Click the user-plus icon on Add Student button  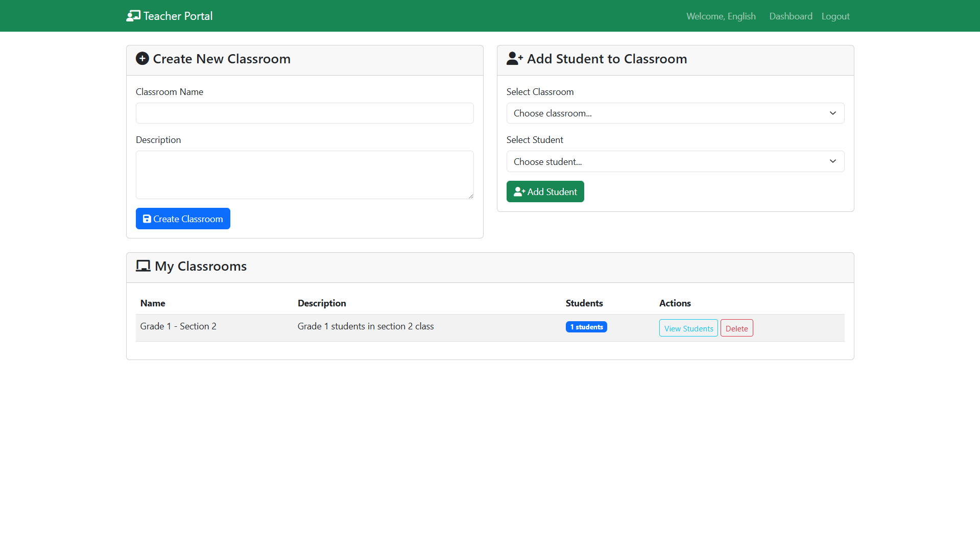pyautogui.click(x=519, y=192)
